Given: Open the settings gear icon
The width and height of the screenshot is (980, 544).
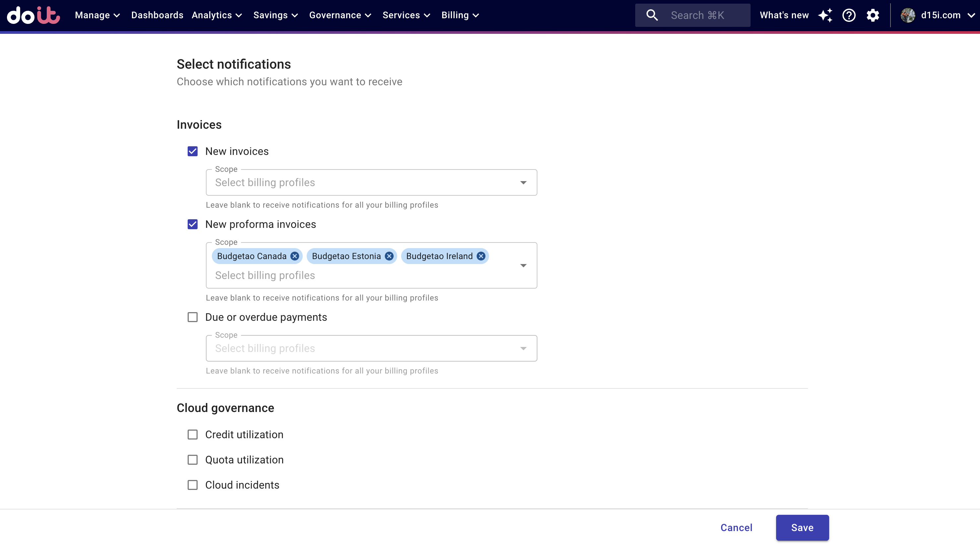Looking at the screenshot, I should (x=873, y=15).
